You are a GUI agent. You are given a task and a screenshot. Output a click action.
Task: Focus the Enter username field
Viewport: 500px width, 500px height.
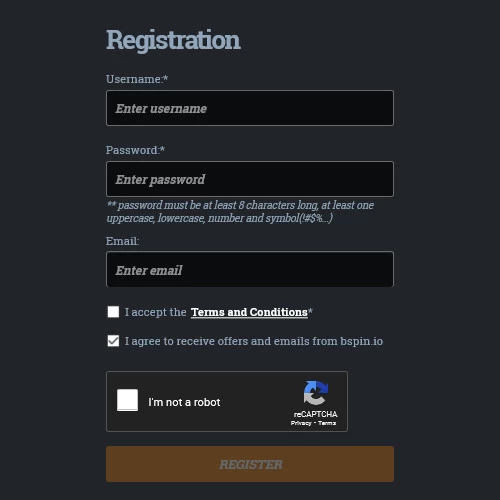click(x=250, y=108)
